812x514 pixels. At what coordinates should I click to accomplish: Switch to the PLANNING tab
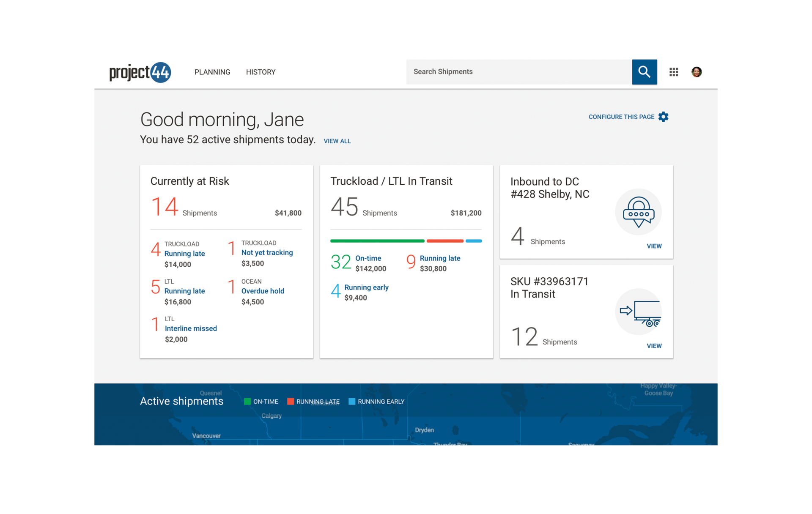212,72
